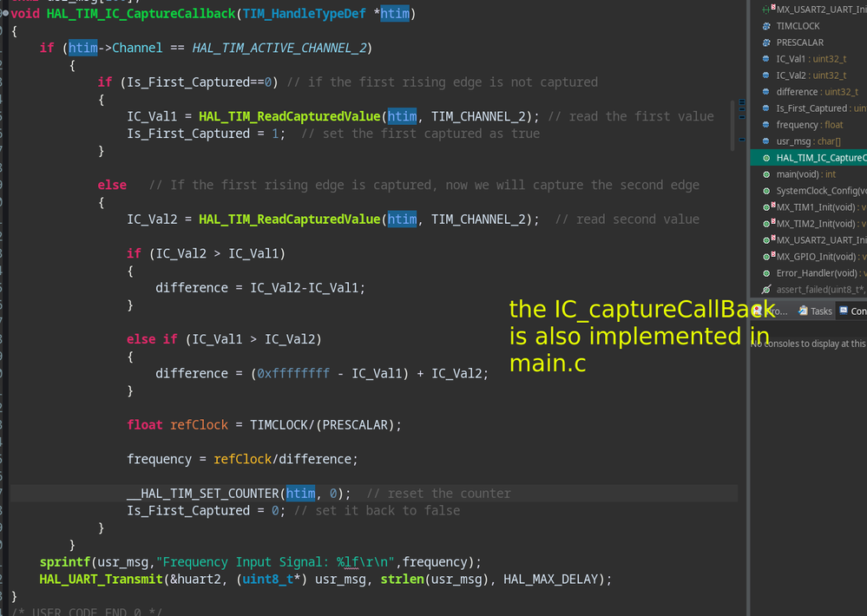Jump to MX_TIM1_Init(void) in Outline
This screenshot has width=867, height=616.
pyautogui.click(x=820, y=206)
